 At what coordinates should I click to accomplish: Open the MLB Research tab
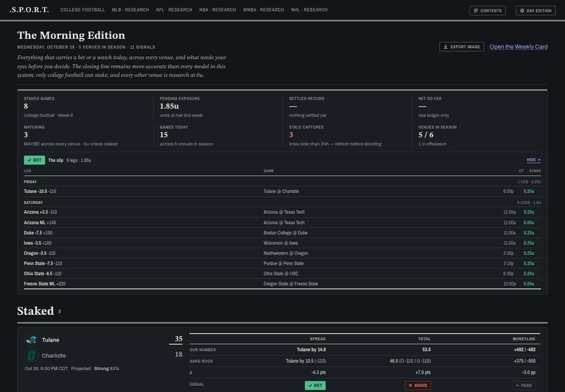pos(131,10)
